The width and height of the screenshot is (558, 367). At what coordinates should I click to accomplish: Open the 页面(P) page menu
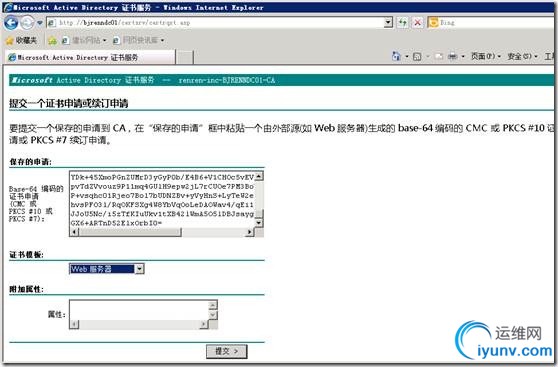click(485, 56)
